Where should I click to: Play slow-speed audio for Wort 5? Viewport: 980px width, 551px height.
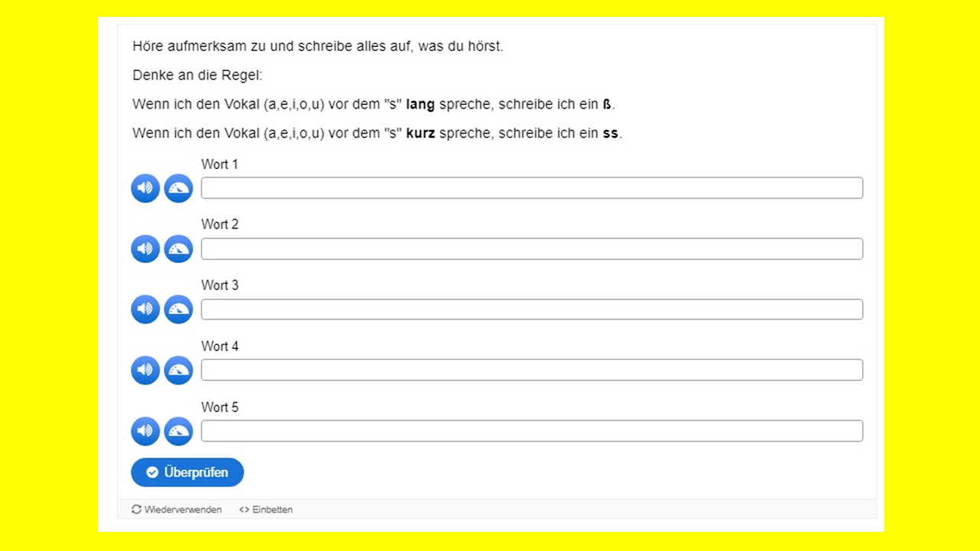click(x=178, y=431)
